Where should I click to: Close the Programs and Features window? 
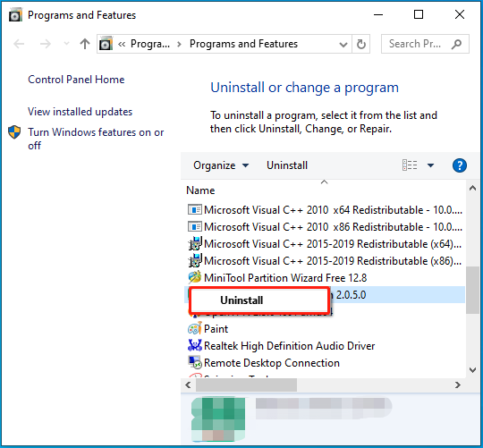click(460, 14)
